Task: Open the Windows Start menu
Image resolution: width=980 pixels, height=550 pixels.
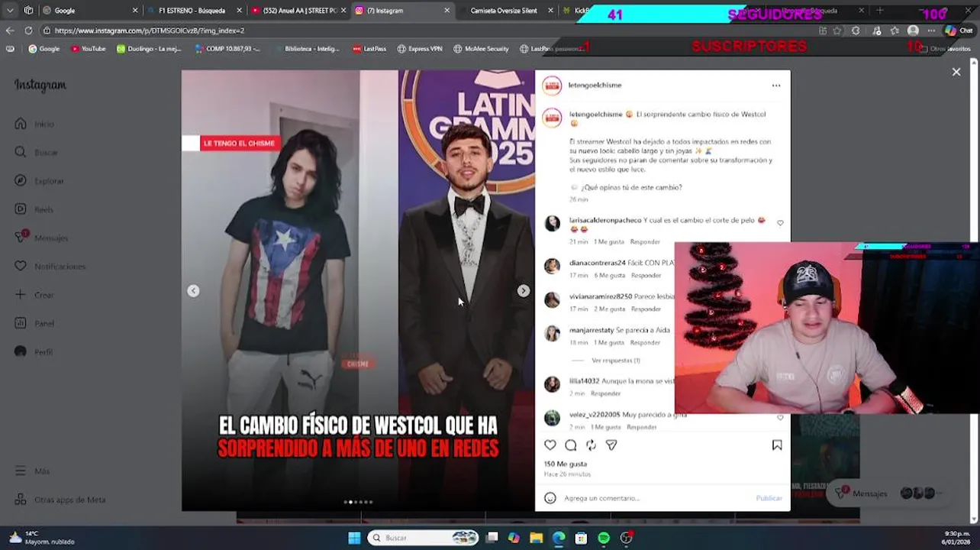Action: [x=354, y=538]
